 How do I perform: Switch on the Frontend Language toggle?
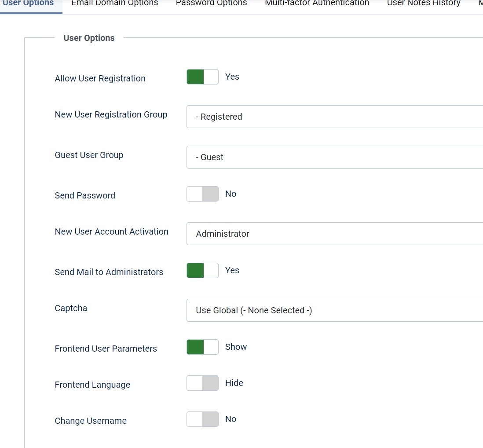[x=202, y=383]
